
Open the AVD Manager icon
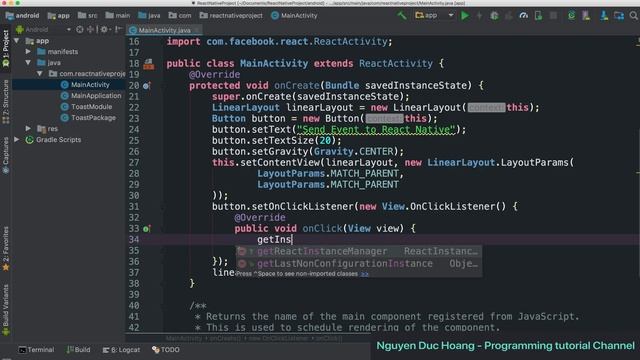click(586, 16)
